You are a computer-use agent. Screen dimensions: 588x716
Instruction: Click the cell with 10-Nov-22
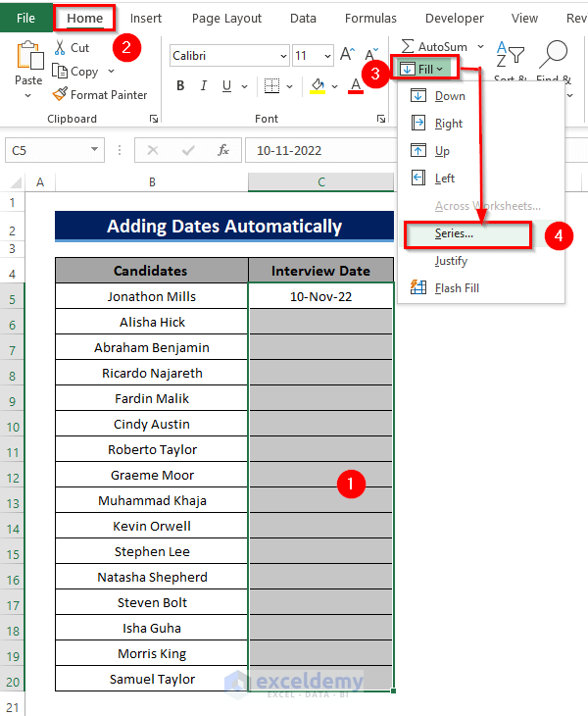pyautogui.click(x=321, y=296)
